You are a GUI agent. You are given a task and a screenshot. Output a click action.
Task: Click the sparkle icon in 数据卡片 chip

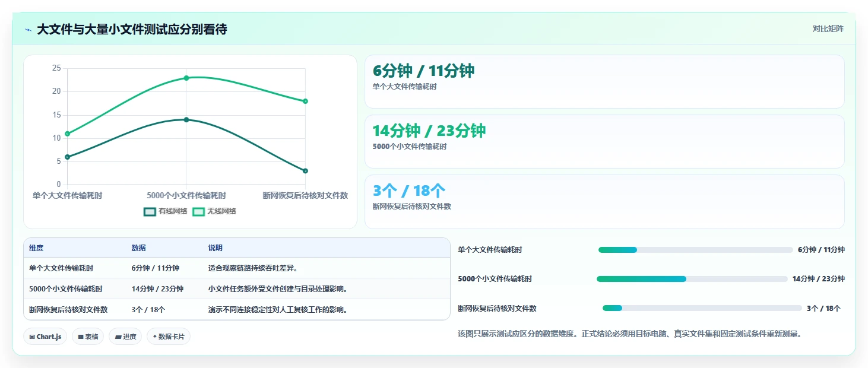pyautogui.click(x=155, y=337)
